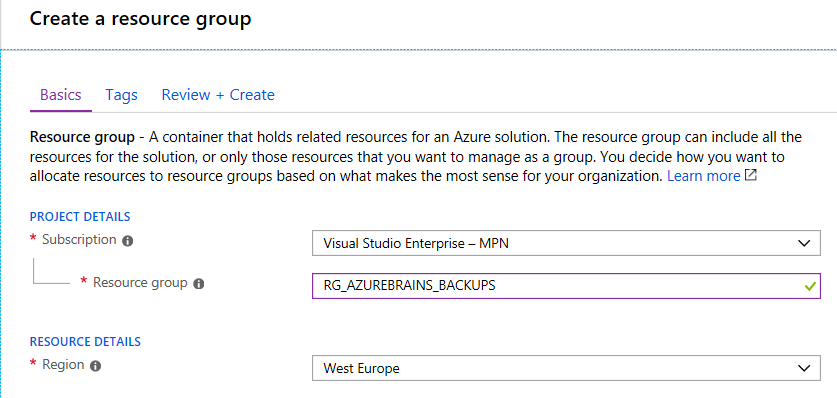This screenshot has width=837, height=398.
Task: Click the green validation checkmark in Resource group field
Action: pos(810,286)
